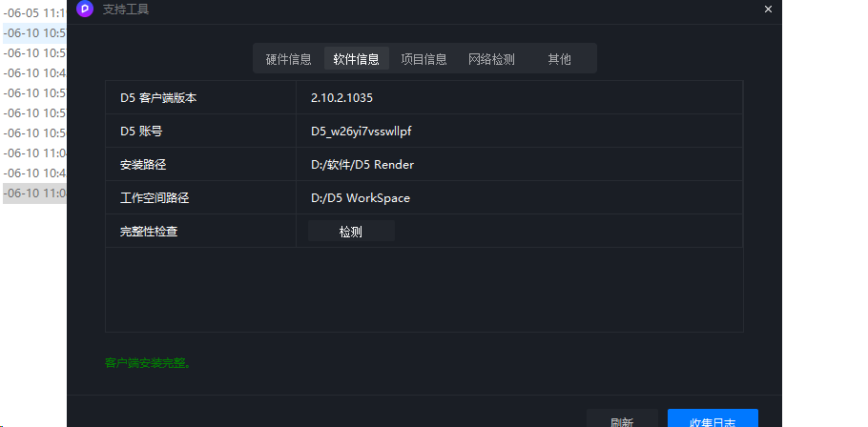868x427 pixels.
Task: Select the -06-10 10:4 row just under the -06-10 11:0 row in the background list
Action: (x=34, y=173)
